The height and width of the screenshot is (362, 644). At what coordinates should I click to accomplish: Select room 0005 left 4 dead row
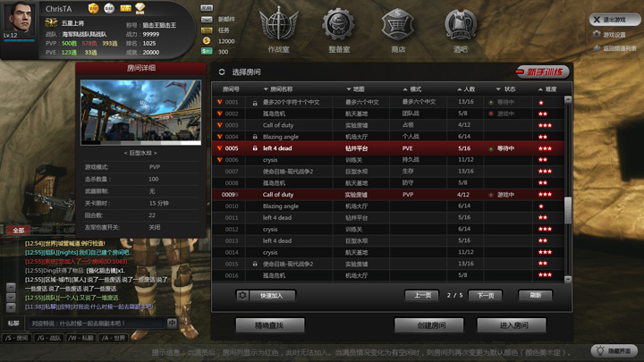coord(387,148)
